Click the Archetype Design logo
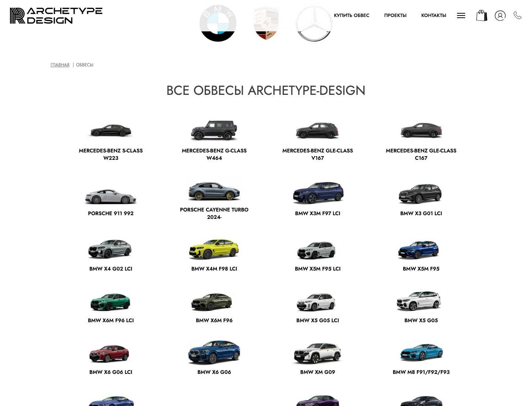The width and height of the screenshot is (532, 406). pyautogui.click(x=56, y=16)
